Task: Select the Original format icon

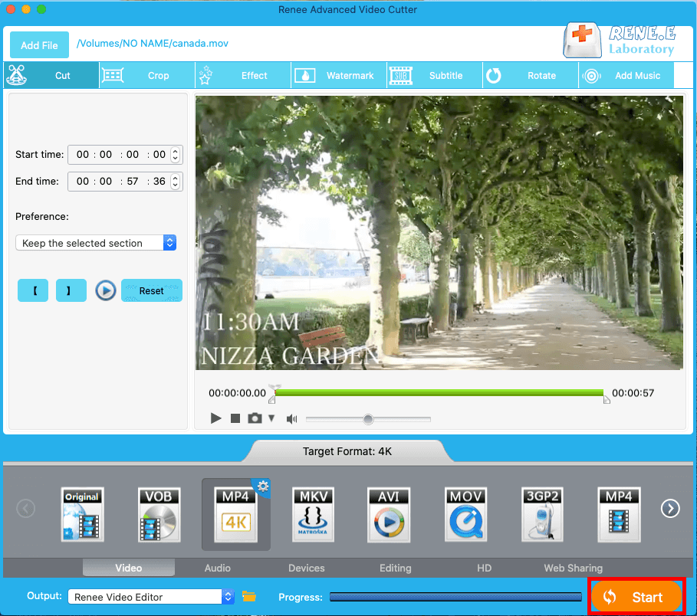Action: pyautogui.click(x=83, y=514)
